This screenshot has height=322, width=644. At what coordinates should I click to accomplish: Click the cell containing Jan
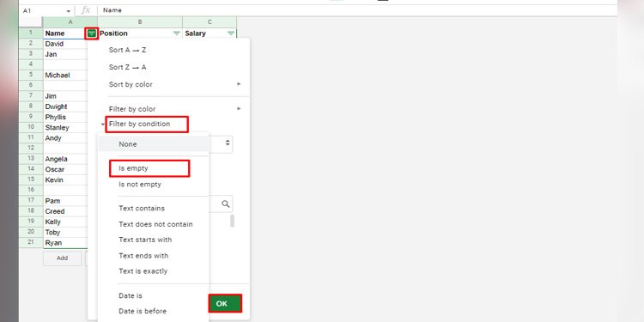(x=65, y=54)
